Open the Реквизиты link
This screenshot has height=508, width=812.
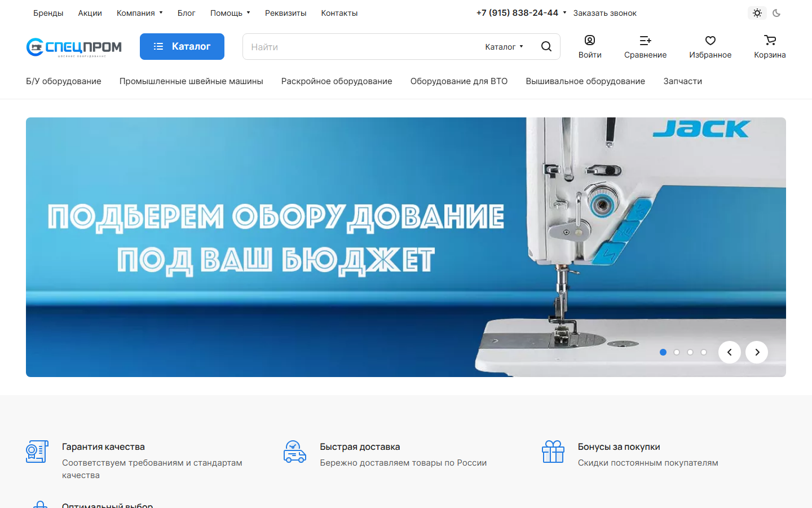coord(286,13)
